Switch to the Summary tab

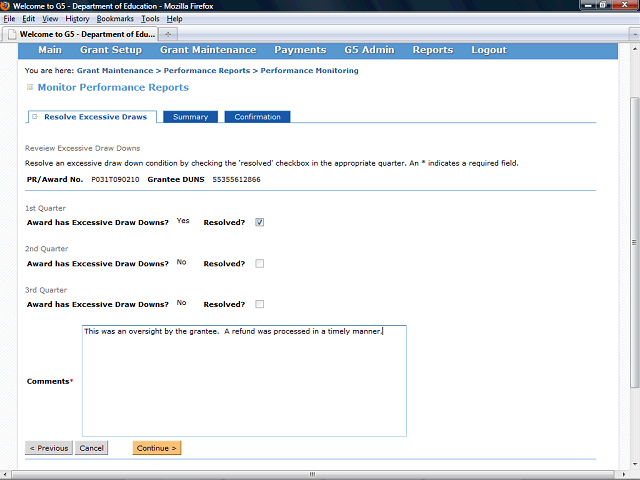190,117
